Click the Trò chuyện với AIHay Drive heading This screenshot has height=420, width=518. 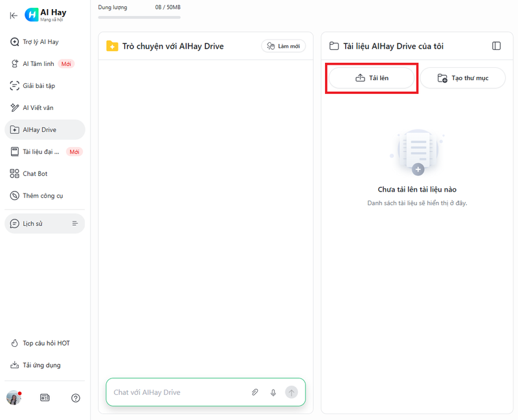173,46
